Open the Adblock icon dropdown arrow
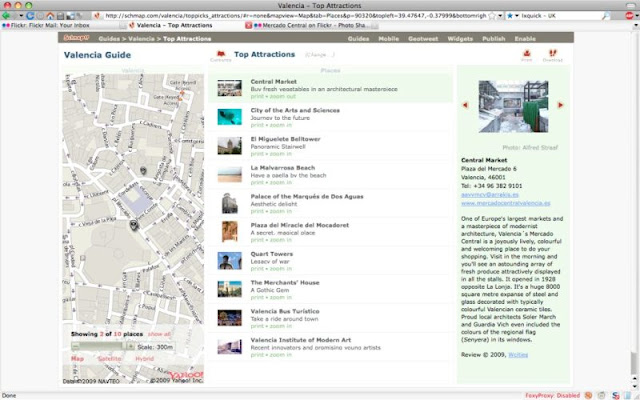Screen dimensions: 640x400 [636, 16]
